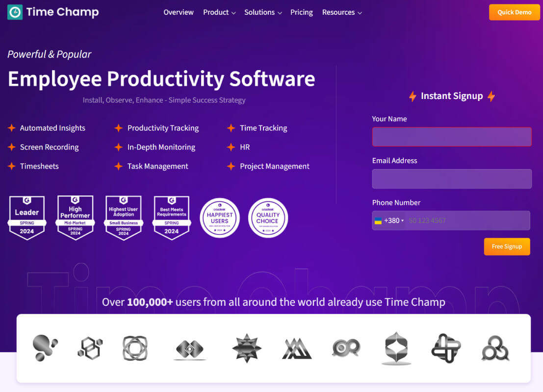Click the Automated Insights feature text

(52, 128)
